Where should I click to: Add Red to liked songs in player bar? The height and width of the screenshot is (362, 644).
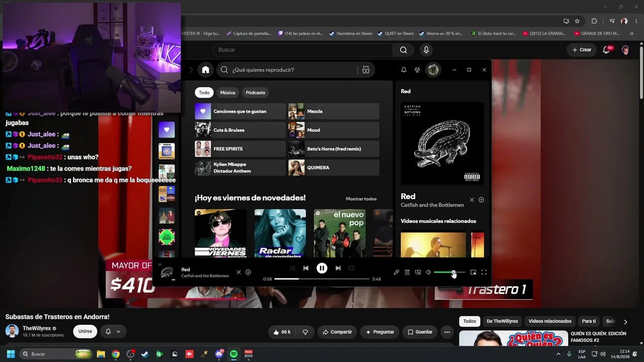tap(248, 272)
